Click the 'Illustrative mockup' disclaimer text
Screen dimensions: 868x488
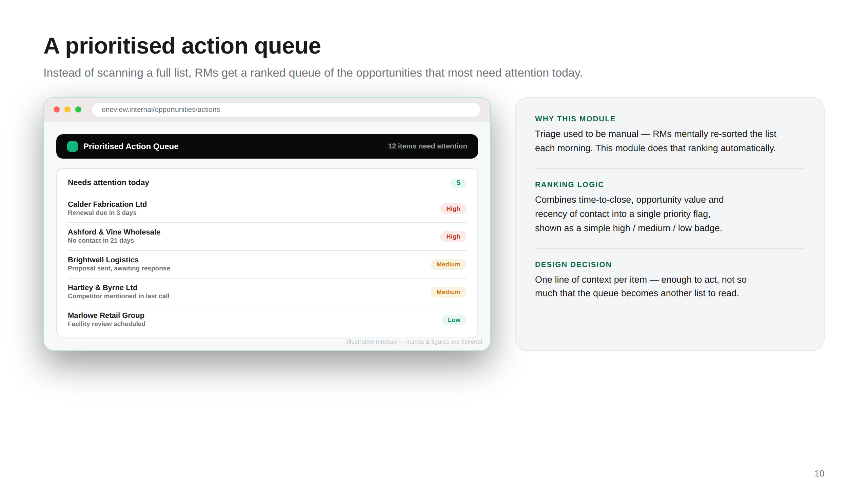point(414,342)
